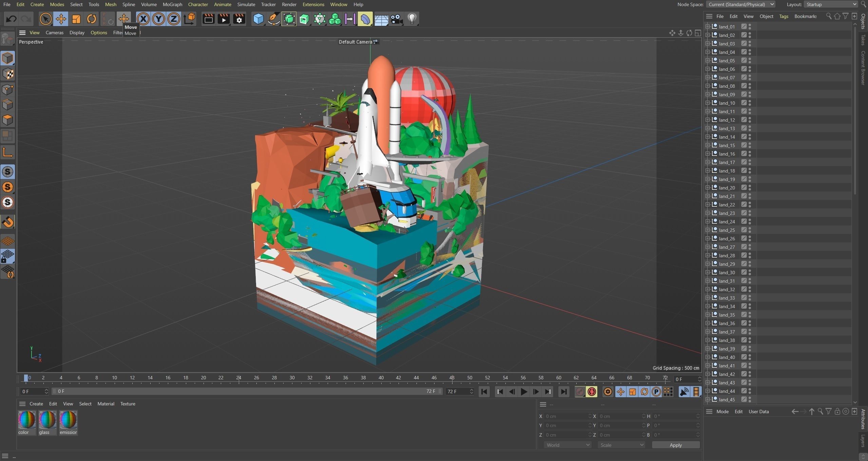Open material manager Texture menu
This screenshot has width=868, height=461.
(x=128, y=404)
